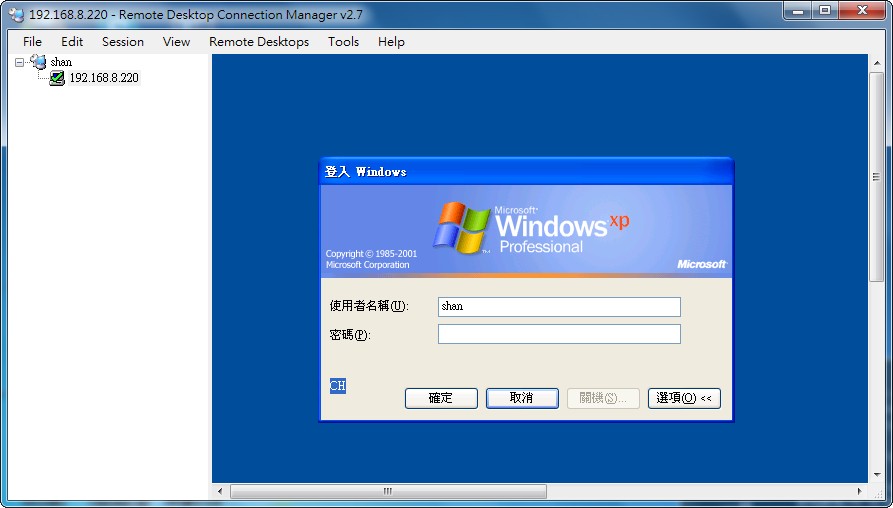
Task: Select the shan group icon in the tree
Action: point(38,62)
